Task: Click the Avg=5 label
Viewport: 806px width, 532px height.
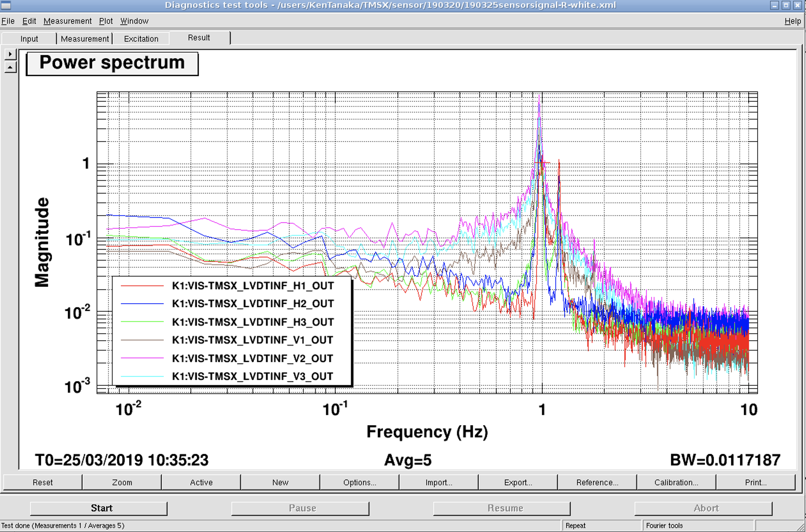Action: click(x=408, y=460)
